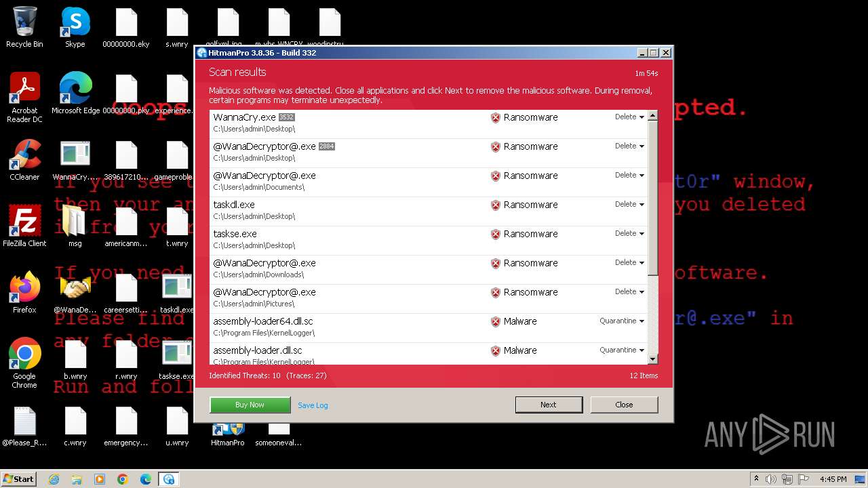Open Firefox desktop shortcut
Viewport: 868px width, 488px height.
tap(24, 293)
